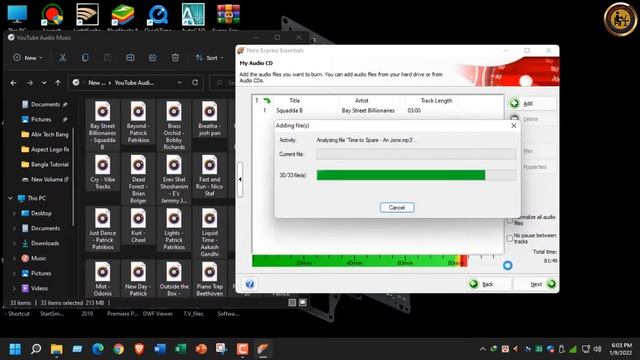Click the Delete trash icon in File Explorer
Viewport: 640px width, 360px height.
176,58
